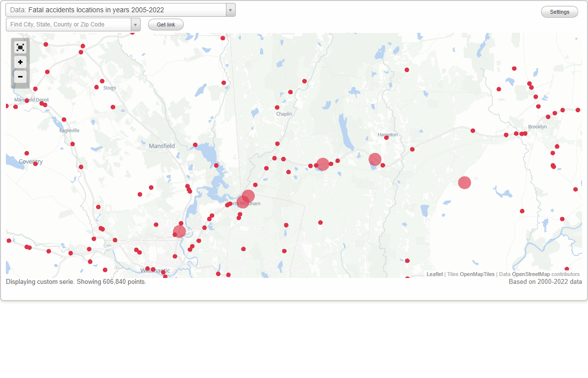The height and width of the screenshot is (378, 588).
Task: Click the accident marker above Chaplin label
Action: 277,107
